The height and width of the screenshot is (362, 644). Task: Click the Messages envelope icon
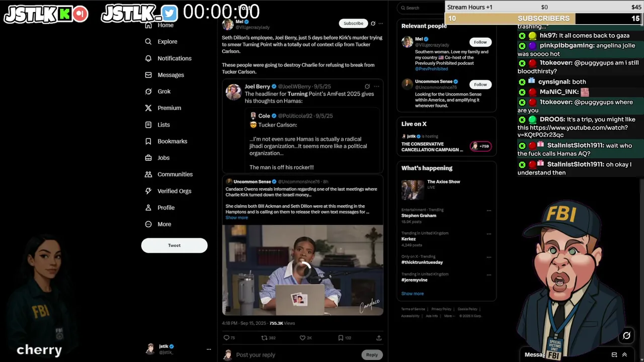coord(148,75)
